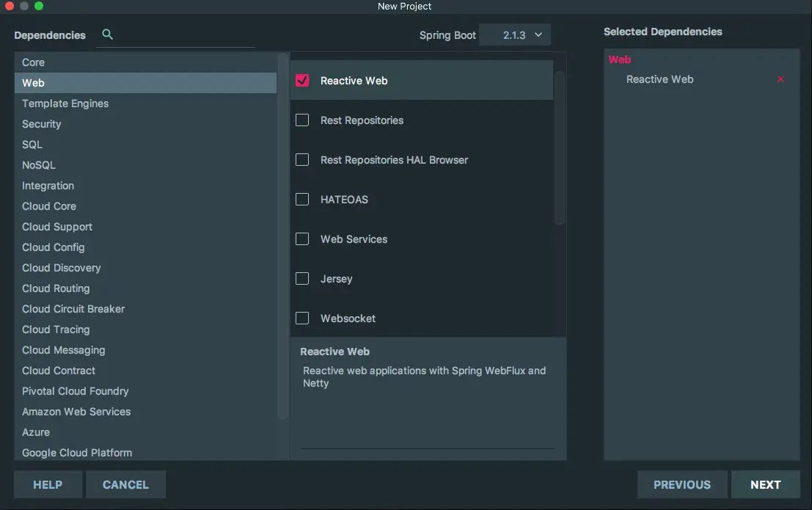Remove Reactive Web using the red X
812x510 pixels.
[780, 79]
